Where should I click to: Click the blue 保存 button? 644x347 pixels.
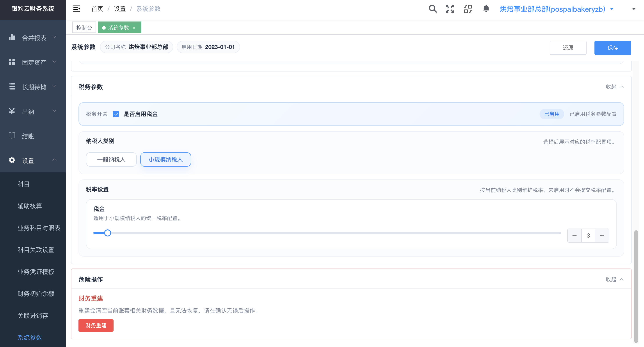click(612, 48)
